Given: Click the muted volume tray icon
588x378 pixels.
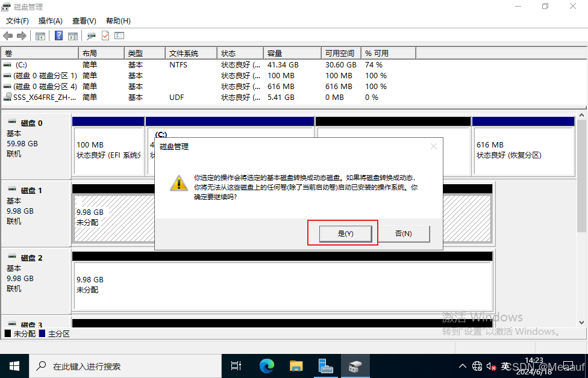Looking at the screenshot, I should [x=491, y=366].
